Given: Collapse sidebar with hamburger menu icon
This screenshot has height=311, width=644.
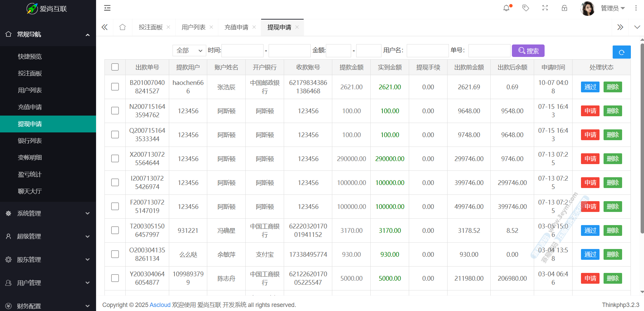Looking at the screenshot, I should (x=107, y=8).
